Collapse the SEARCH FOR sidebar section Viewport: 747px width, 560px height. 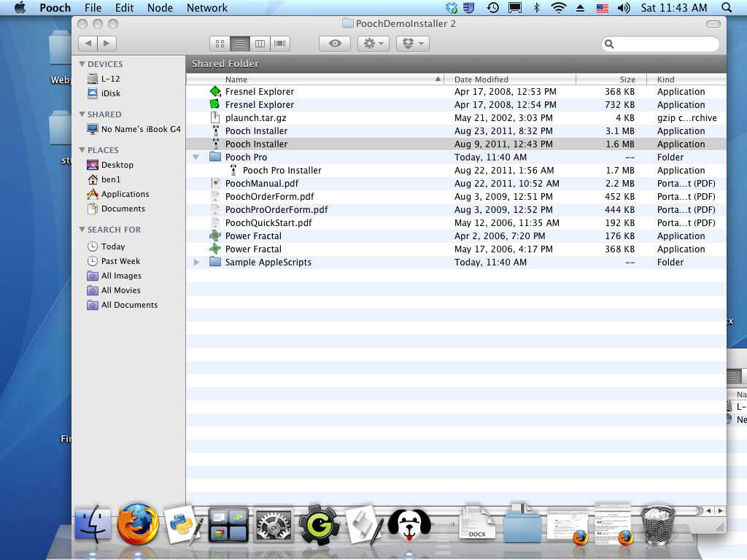(82, 230)
